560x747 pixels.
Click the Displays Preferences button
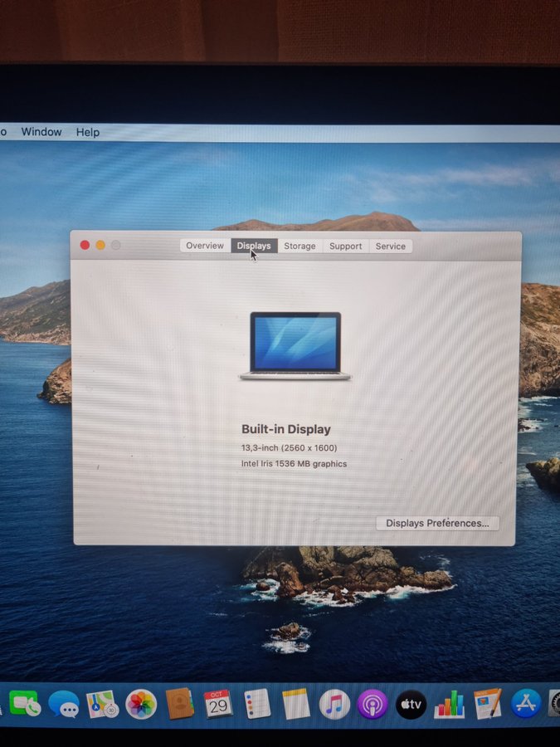[x=437, y=523]
